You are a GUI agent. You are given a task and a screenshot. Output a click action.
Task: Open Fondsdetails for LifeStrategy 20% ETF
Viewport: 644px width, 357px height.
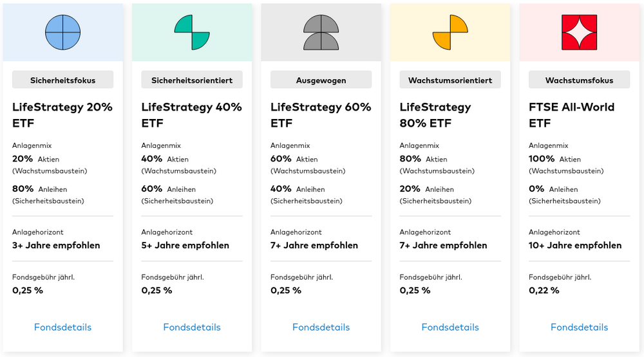63,327
